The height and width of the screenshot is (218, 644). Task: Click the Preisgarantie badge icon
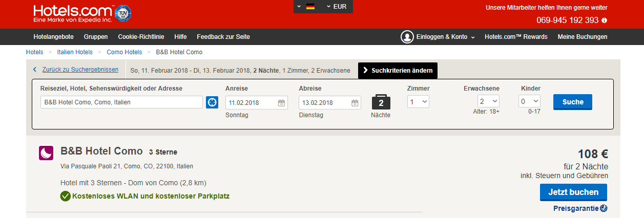[604, 208]
